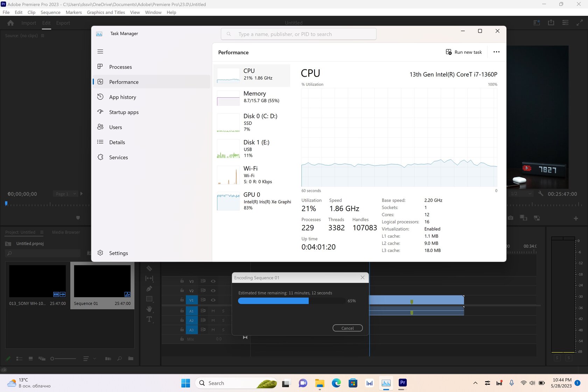The height and width of the screenshot is (392, 588).
Task: Click the encoding progress bar
Action: pos(292,301)
